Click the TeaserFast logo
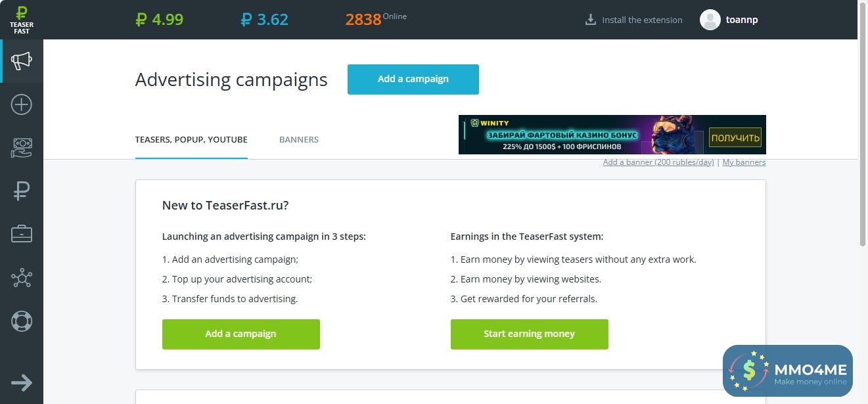This screenshot has height=404, width=868. 22,20
